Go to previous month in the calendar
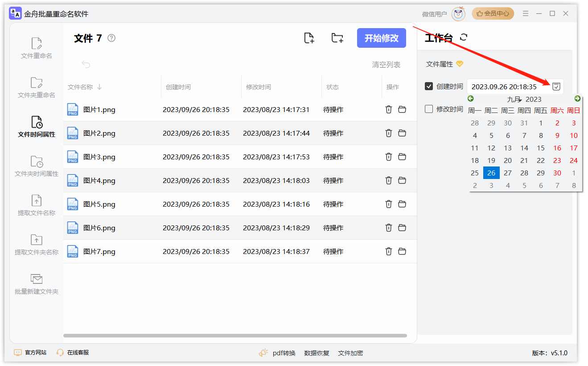 tap(471, 98)
